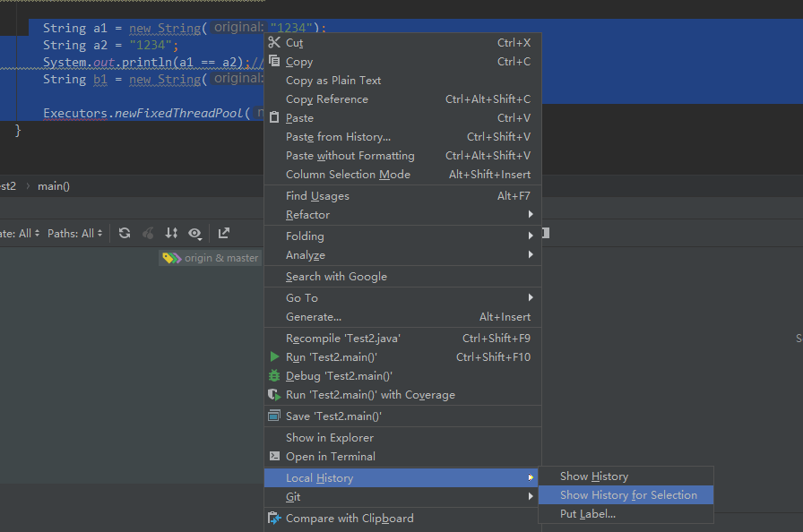
Task: Click the green Run triangle icon
Action: pyautogui.click(x=274, y=356)
